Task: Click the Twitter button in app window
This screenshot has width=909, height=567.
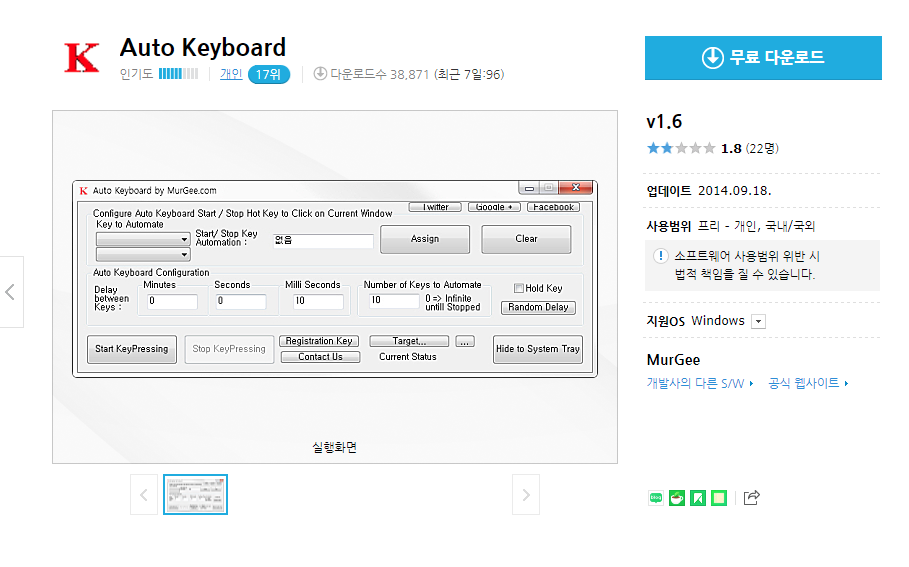Action: click(x=435, y=207)
